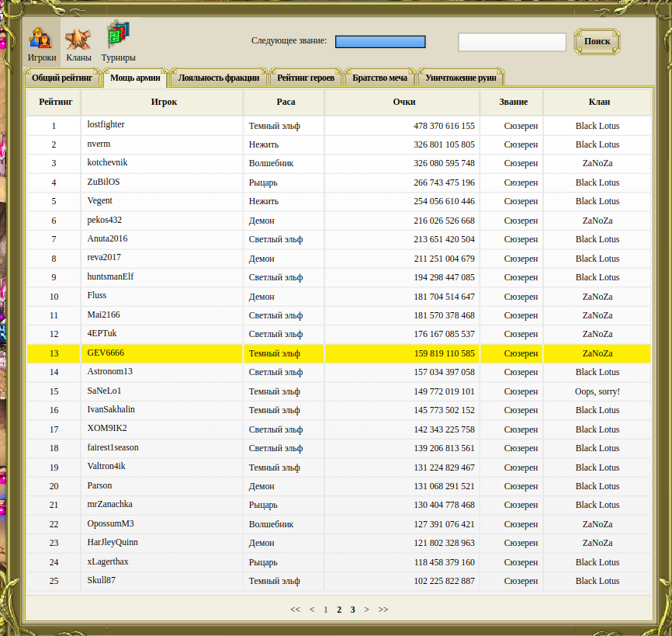
Task: Click the player search input field
Action: [512, 42]
